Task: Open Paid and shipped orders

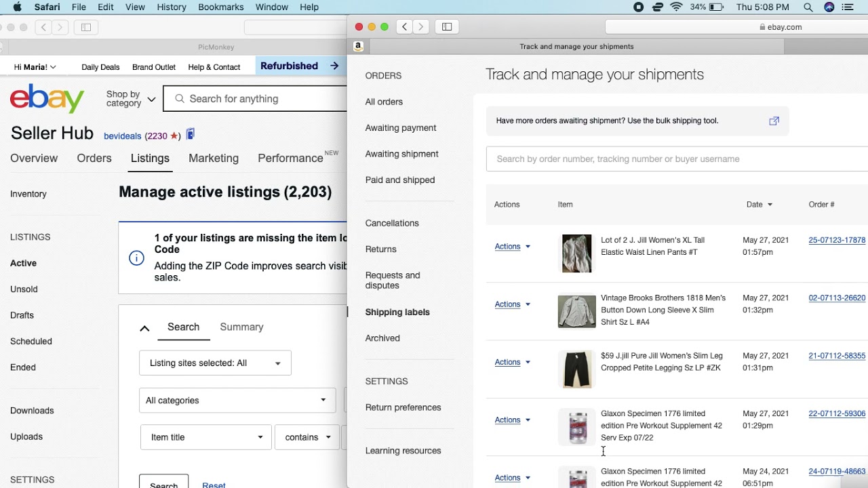Action: point(399,180)
